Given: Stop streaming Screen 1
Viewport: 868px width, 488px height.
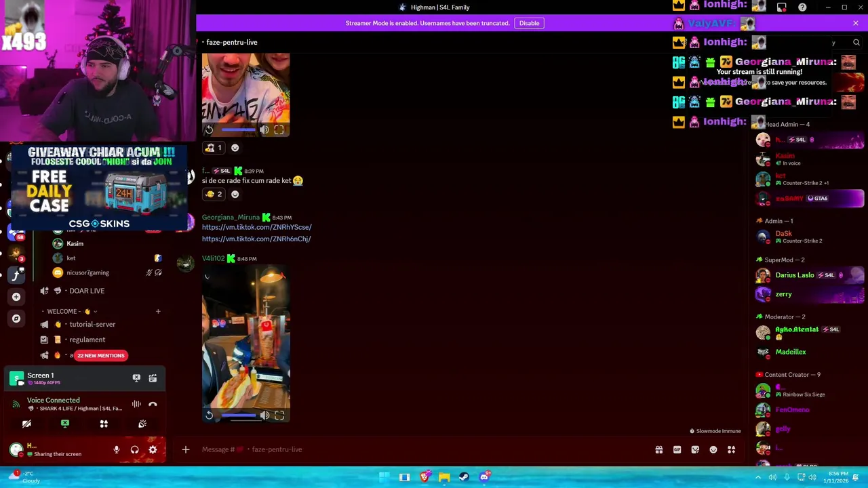Looking at the screenshot, I should pyautogui.click(x=136, y=378).
